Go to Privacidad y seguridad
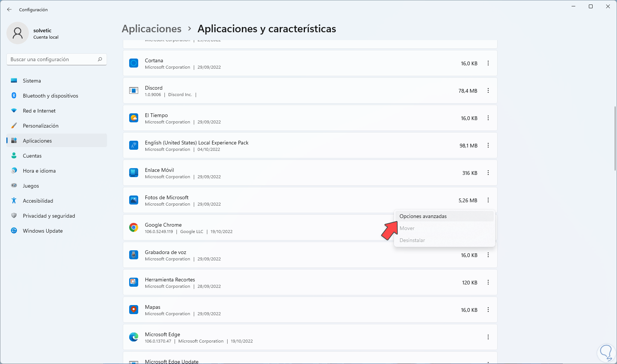This screenshot has height=364, width=617. pyautogui.click(x=57, y=216)
